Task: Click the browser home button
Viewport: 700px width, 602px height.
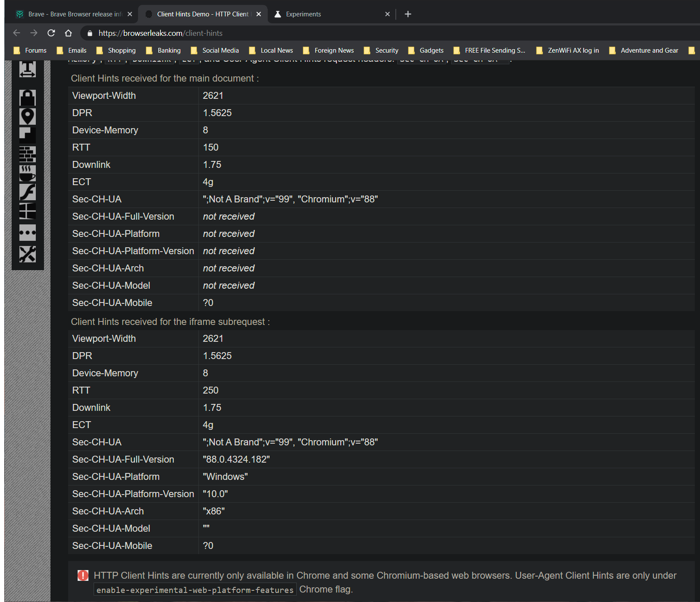Action: [68, 33]
